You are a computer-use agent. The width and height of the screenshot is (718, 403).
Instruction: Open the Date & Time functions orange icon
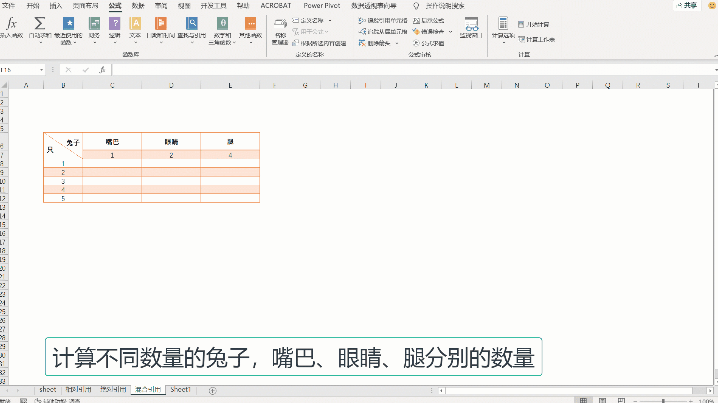point(161,30)
